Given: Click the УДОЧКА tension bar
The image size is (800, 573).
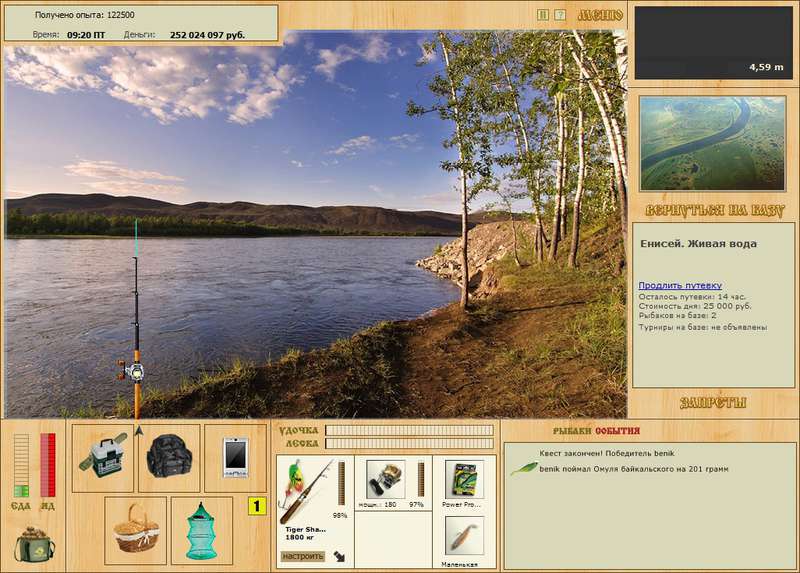Looking at the screenshot, I should [410, 430].
